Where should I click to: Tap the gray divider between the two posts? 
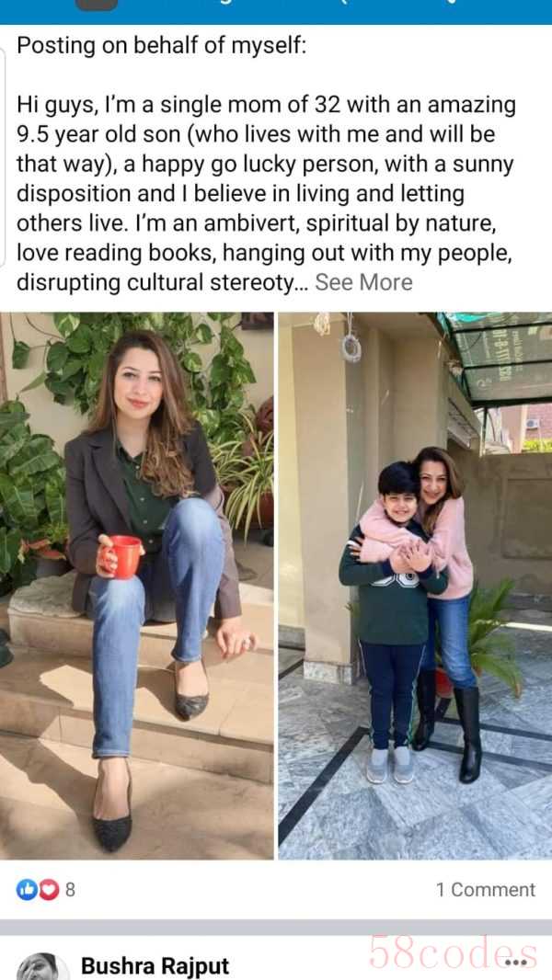pos(276,927)
